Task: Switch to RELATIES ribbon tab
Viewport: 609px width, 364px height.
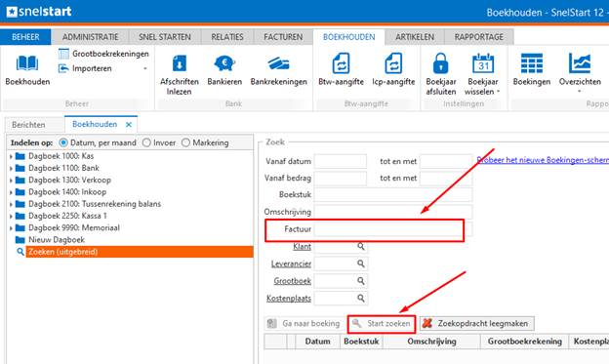Action: click(x=227, y=37)
